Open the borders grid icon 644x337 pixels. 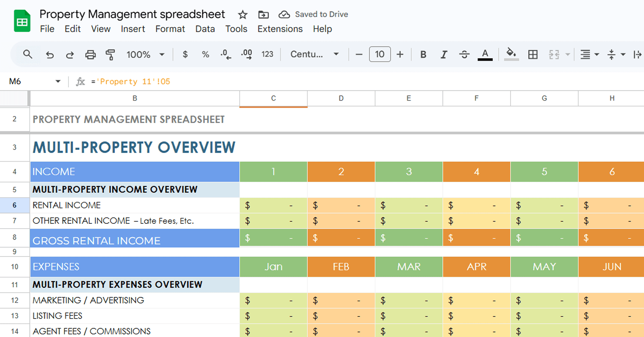tap(532, 54)
